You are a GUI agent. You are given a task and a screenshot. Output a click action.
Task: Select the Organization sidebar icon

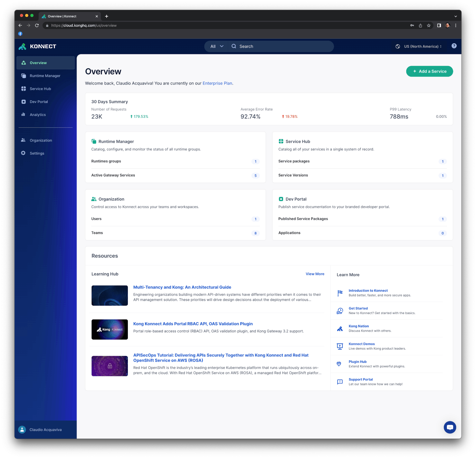[x=23, y=140]
